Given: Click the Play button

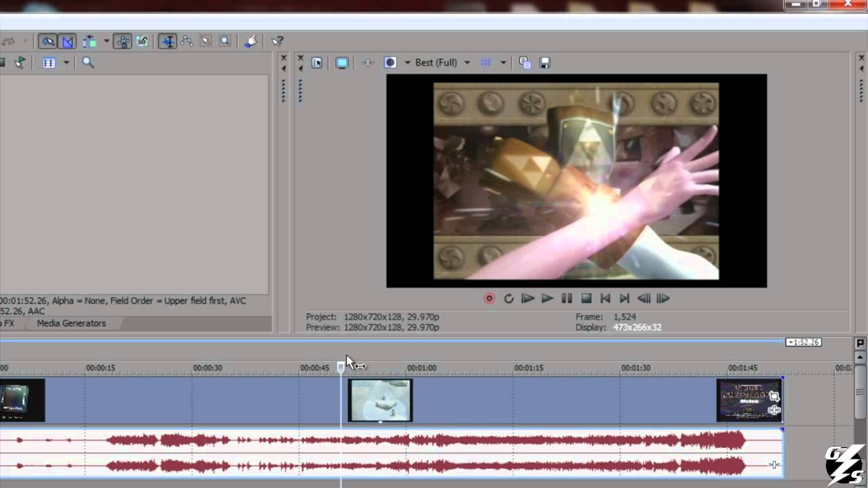Looking at the screenshot, I should (547, 298).
